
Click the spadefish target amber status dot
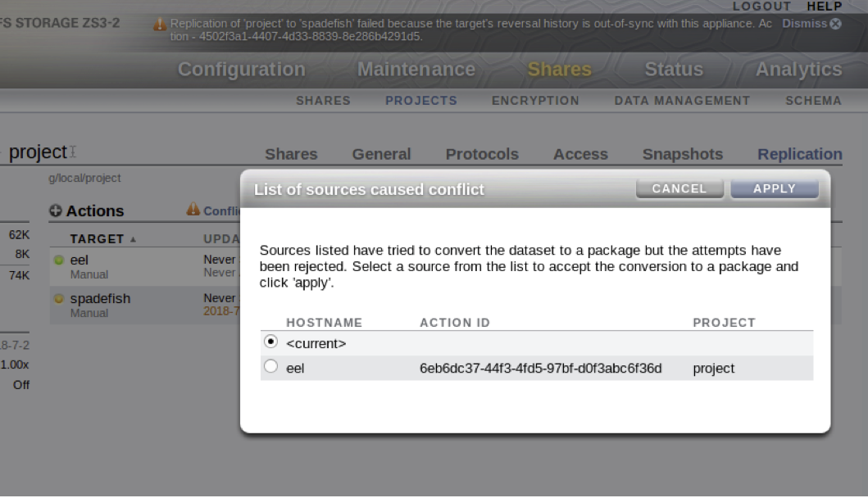point(59,299)
